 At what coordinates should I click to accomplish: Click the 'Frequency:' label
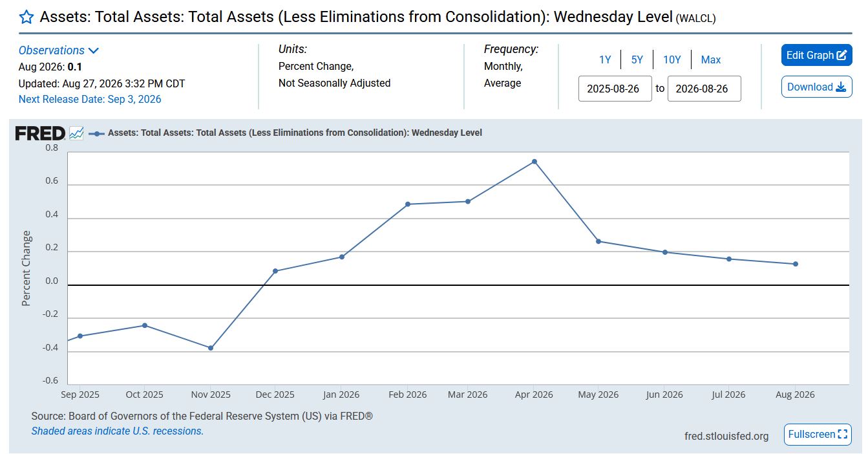click(511, 49)
